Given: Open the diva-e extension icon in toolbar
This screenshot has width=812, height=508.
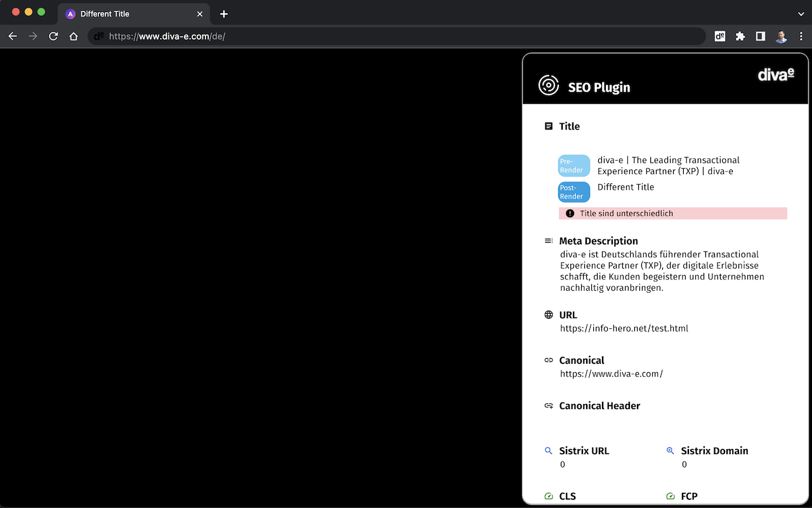Looking at the screenshot, I should pyautogui.click(x=720, y=36).
